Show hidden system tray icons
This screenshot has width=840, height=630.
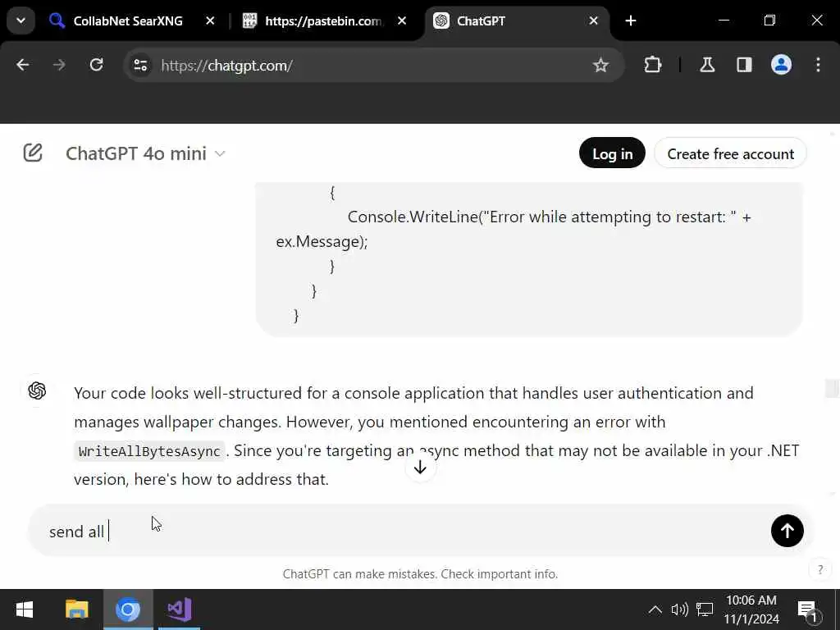[655, 609]
